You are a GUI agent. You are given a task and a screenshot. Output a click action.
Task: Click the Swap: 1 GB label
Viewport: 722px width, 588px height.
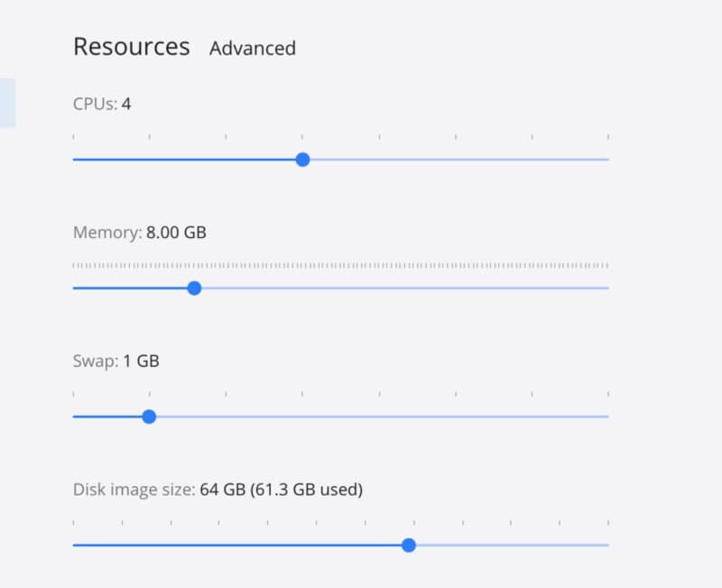(x=116, y=361)
